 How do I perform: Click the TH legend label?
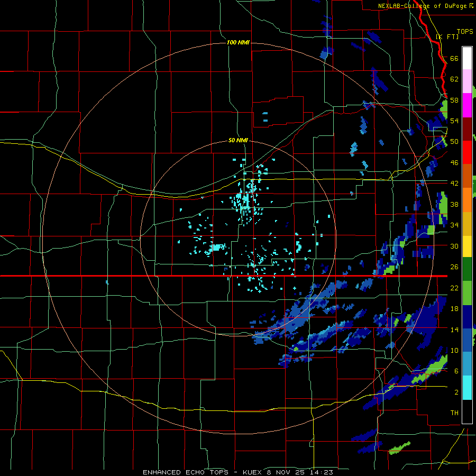pyautogui.click(x=454, y=413)
